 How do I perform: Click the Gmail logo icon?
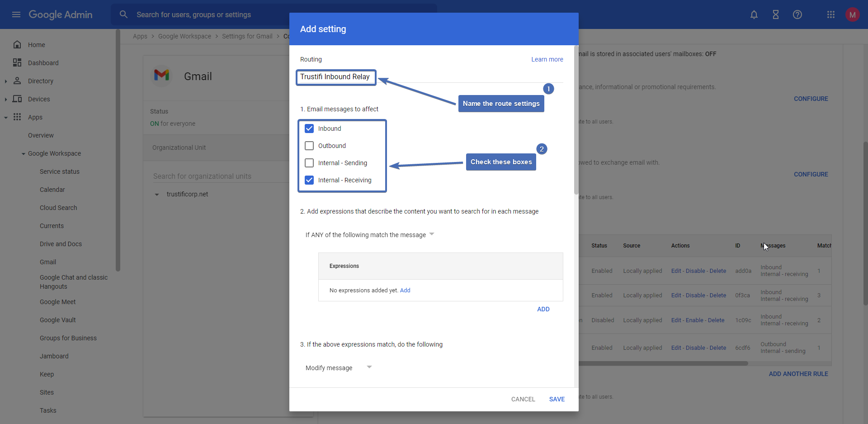161,75
